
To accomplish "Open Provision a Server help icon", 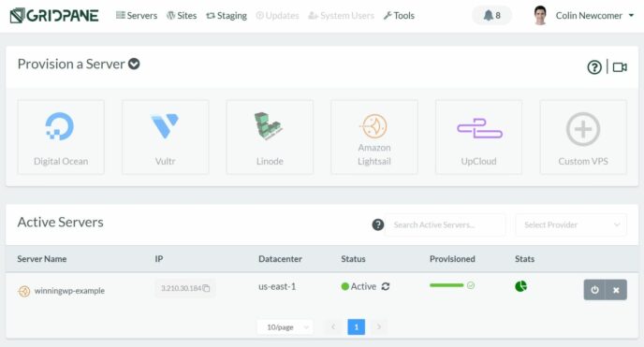I will pyautogui.click(x=594, y=67).
